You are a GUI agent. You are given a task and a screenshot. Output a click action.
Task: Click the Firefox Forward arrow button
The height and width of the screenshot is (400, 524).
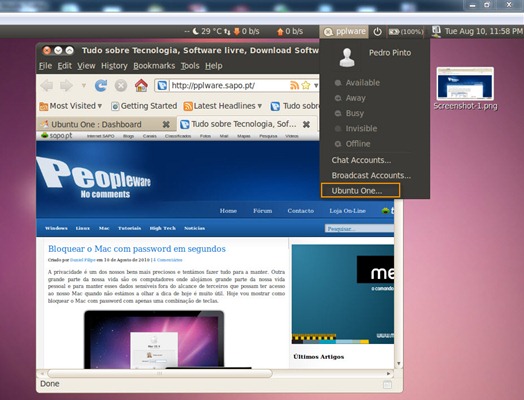66,86
